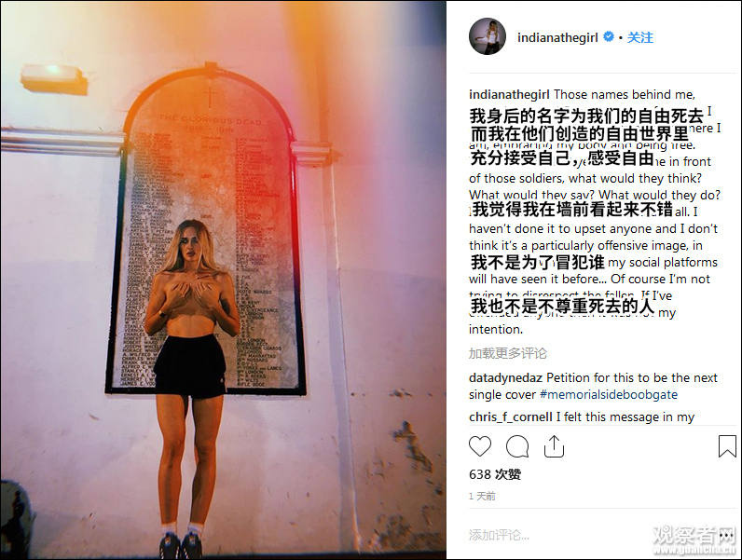Open comments via the speech bubble icon
Screen dimensions: 742x560
517,446
